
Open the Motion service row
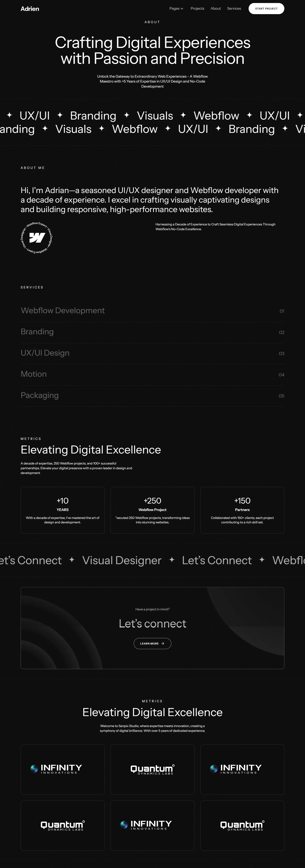(152, 375)
